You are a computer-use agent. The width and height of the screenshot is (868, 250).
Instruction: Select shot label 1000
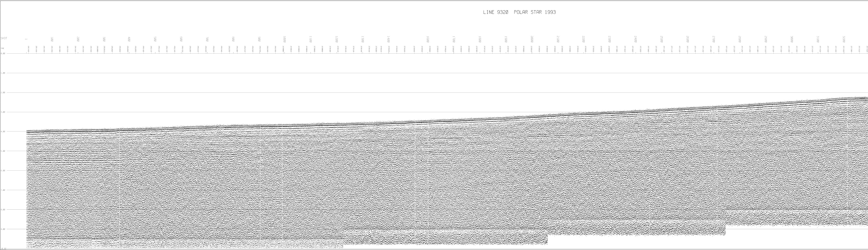(x=285, y=39)
